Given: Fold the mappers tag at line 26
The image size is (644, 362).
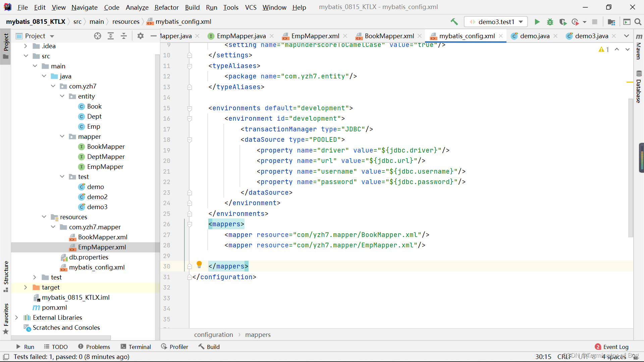Looking at the screenshot, I should 190,224.
